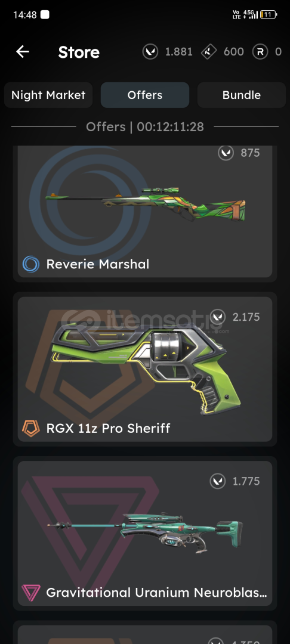The width and height of the screenshot is (290, 644).
Task: Open the Gravitational Uranium Neuroblaster skin image
Action: (145, 534)
